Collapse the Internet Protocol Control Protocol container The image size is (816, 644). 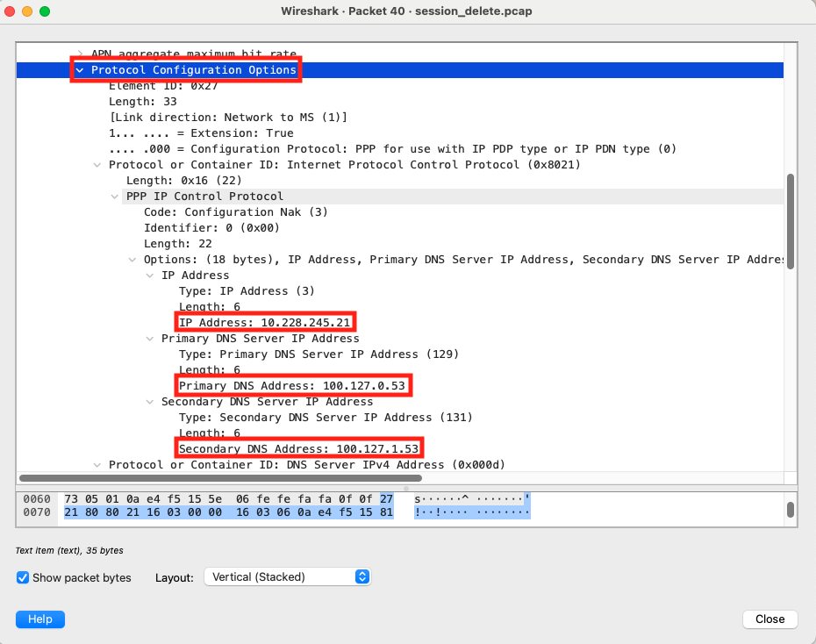(x=97, y=164)
